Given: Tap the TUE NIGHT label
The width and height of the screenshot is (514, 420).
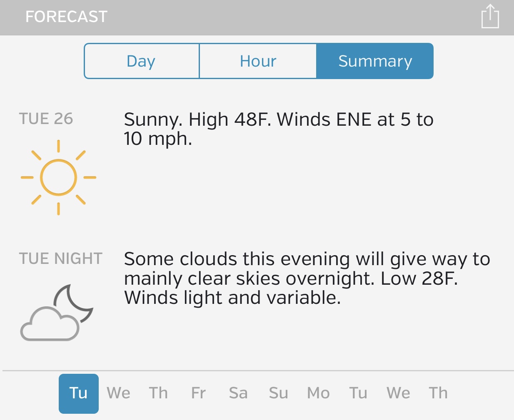Looking at the screenshot, I should (60, 258).
